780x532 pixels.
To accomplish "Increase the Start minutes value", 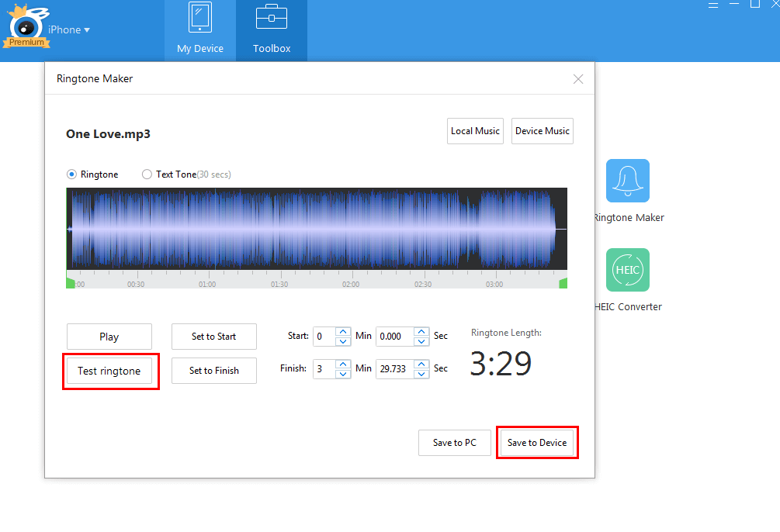I will pos(343,332).
